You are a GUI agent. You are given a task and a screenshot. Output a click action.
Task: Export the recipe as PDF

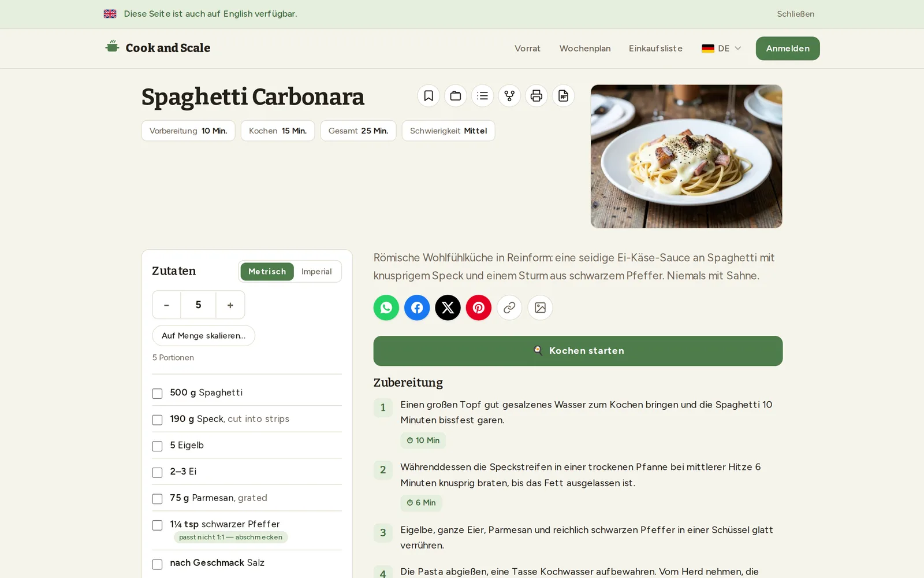tap(564, 96)
